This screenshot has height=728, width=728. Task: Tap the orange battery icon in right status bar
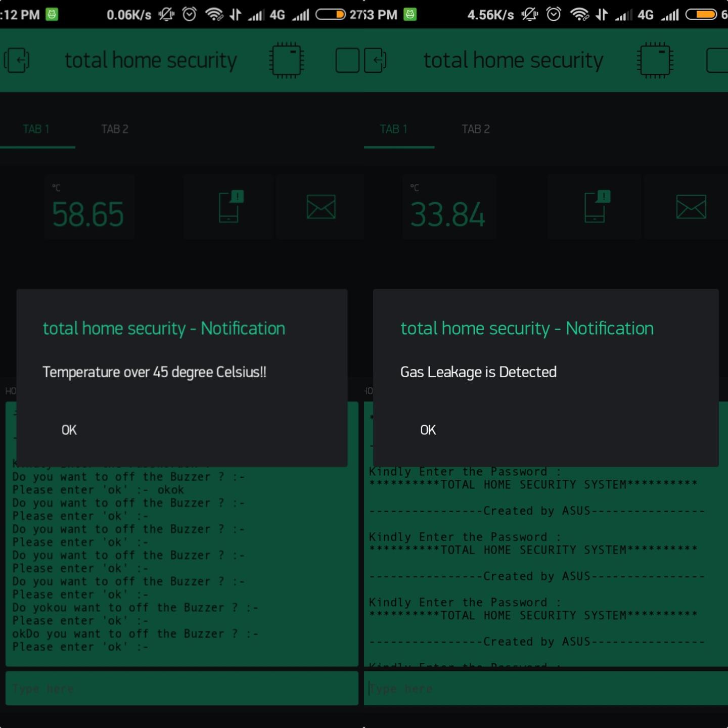coord(701,14)
